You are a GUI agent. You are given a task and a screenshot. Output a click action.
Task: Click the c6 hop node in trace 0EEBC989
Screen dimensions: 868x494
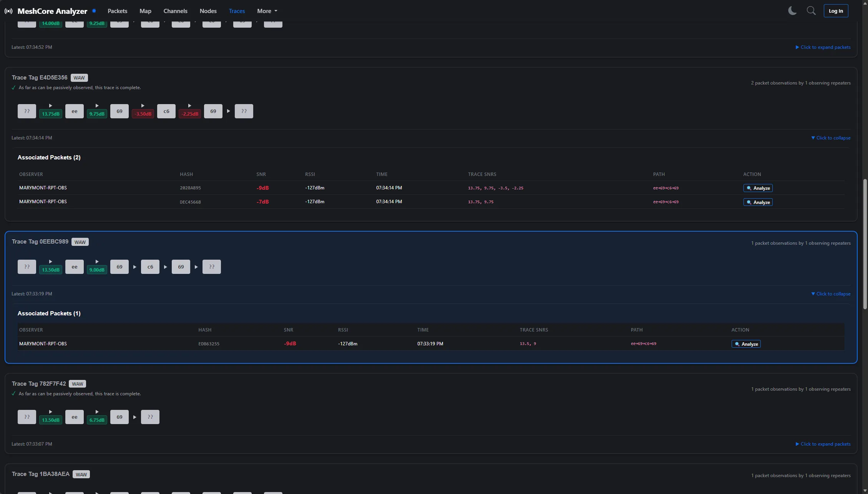point(150,267)
